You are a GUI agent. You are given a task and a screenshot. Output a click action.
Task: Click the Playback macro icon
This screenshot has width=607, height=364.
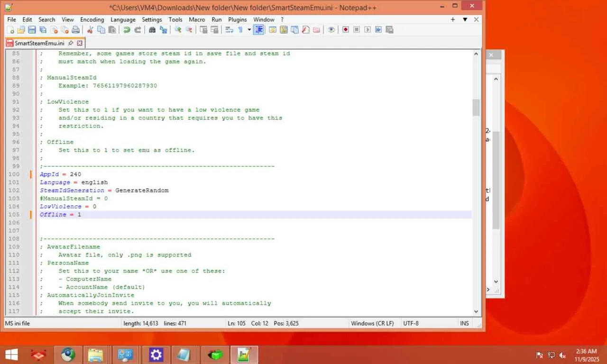(368, 30)
